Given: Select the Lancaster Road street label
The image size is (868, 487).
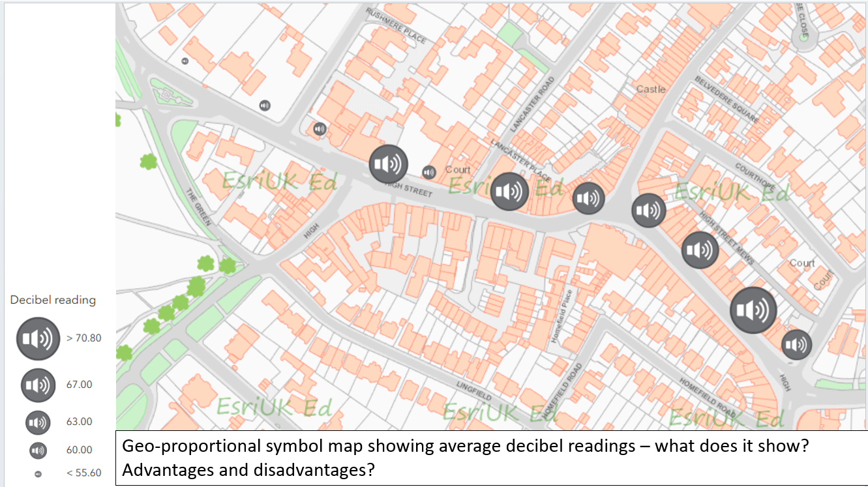Looking at the screenshot, I should coord(533,104).
